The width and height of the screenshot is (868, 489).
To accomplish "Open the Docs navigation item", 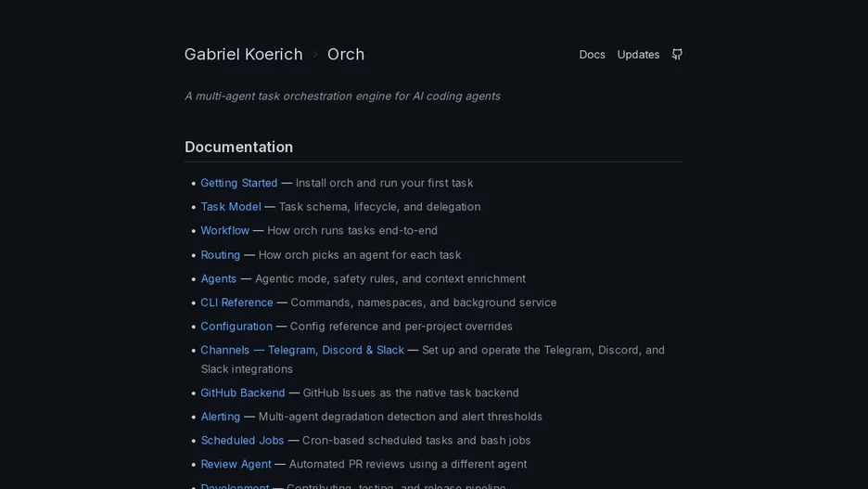I will (592, 54).
